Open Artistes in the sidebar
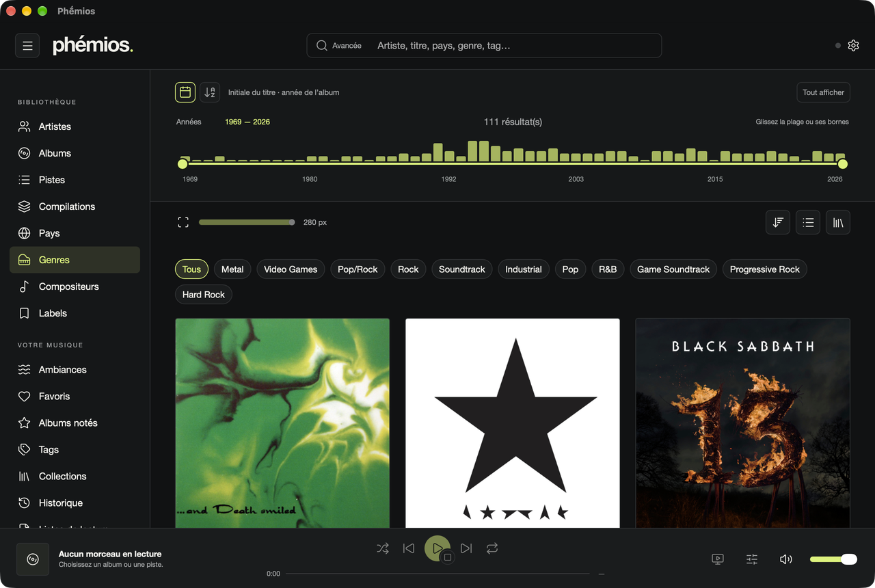Screen dimensions: 875x588 point(75,126)
